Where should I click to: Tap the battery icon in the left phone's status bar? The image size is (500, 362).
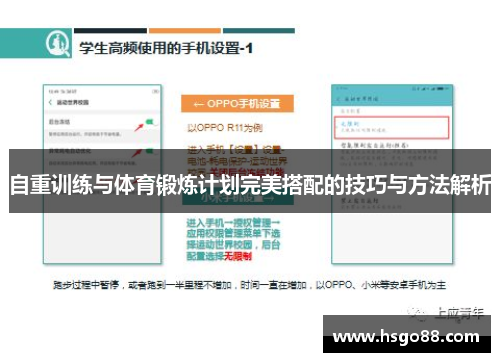click(x=155, y=91)
